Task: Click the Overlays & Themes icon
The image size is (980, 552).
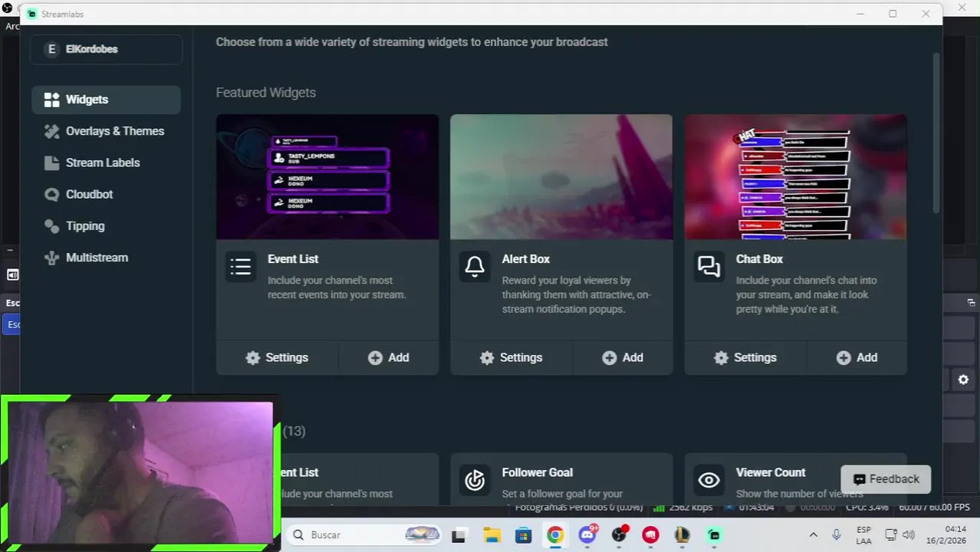Action: [51, 131]
